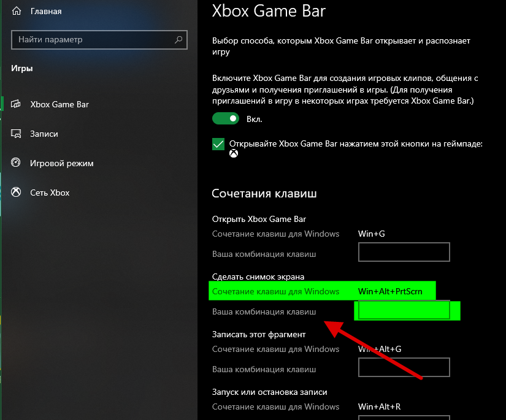Click the Xbox Game Bar sidebar icon
The height and width of the screenshot is (420, 506).
tap(16, 104)
